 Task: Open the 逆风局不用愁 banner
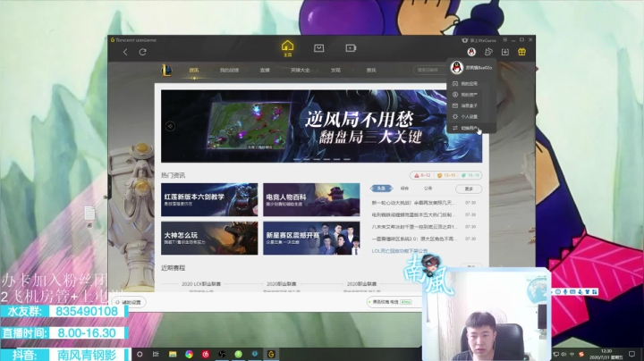pos(321,126)
